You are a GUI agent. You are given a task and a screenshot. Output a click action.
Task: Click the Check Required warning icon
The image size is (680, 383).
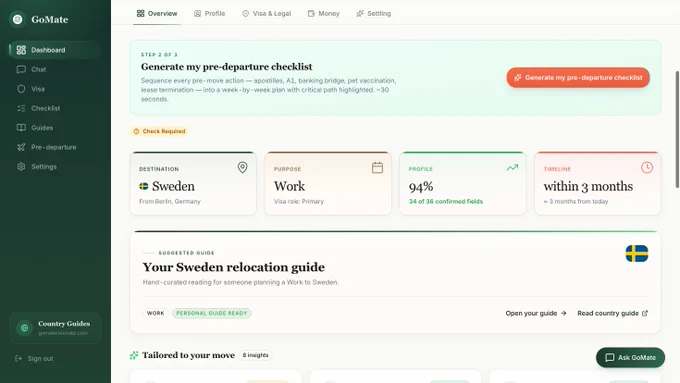point(136,131)
